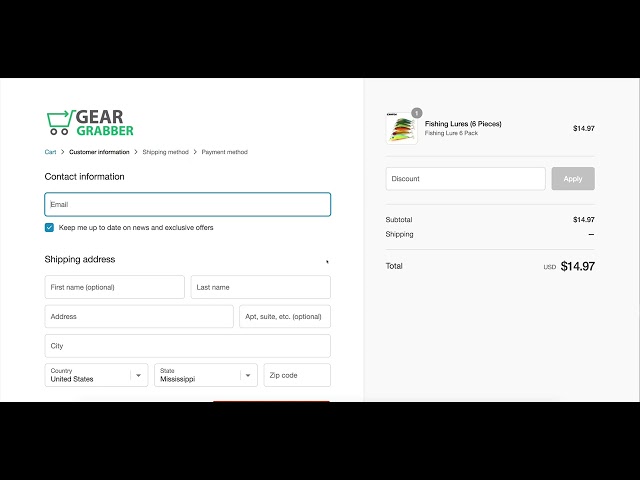This screenshot has width=640, height=480.
Task: Go to Payment method breadcrumb step
Action: coord(224,152)
